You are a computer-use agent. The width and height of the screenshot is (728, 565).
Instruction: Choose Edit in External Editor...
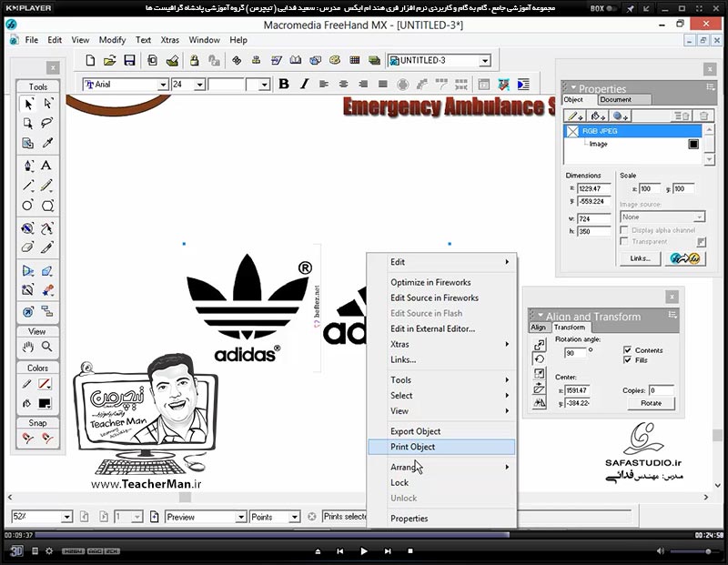[x=441, y=328]
